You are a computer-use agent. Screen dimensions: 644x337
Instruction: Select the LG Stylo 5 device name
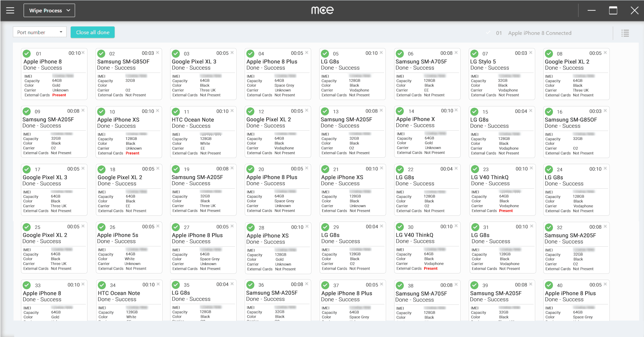point(483,62)
